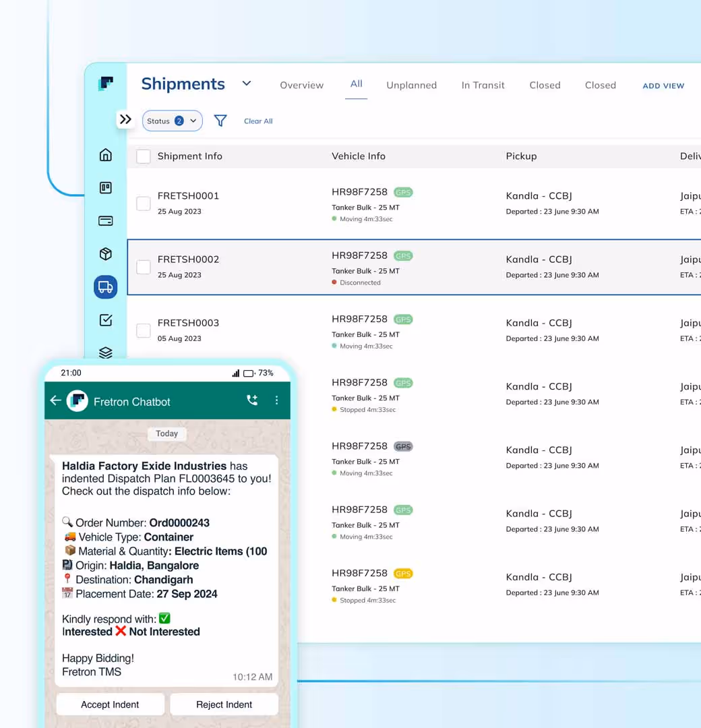Viewport: 701px width, 728px height.
Task: Select the truck shipments sidebar icon
Action: coord(106,287)
